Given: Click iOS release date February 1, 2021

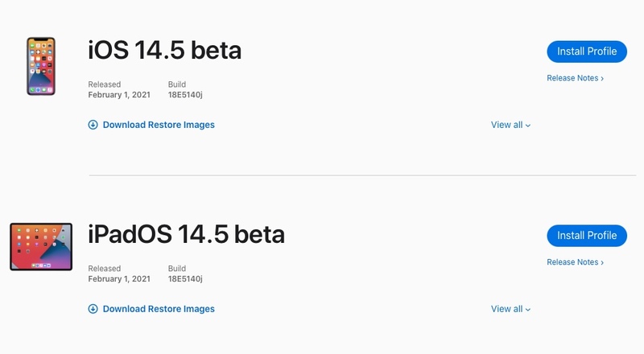Looking at the screenshot, I should click(119, 95).
